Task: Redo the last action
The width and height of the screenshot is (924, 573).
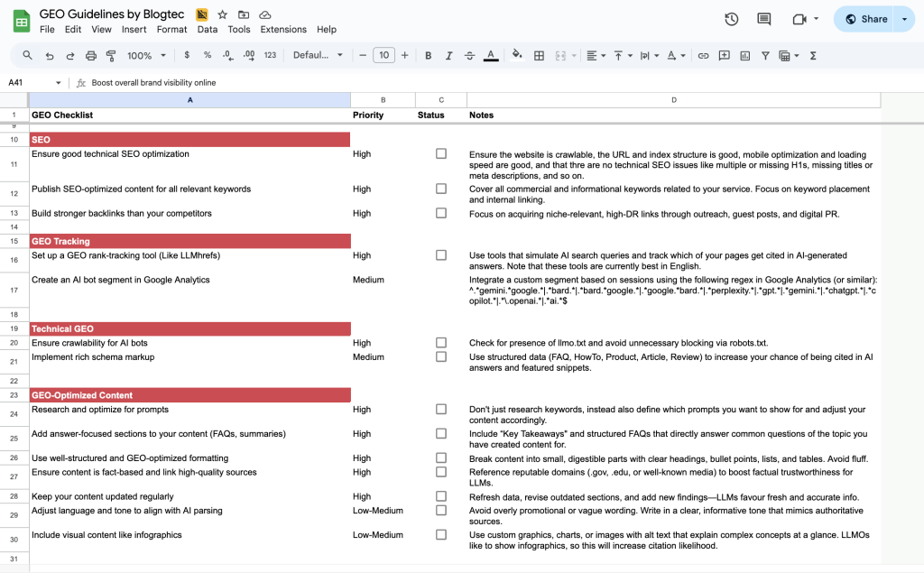Action: (x=70, y=55)
